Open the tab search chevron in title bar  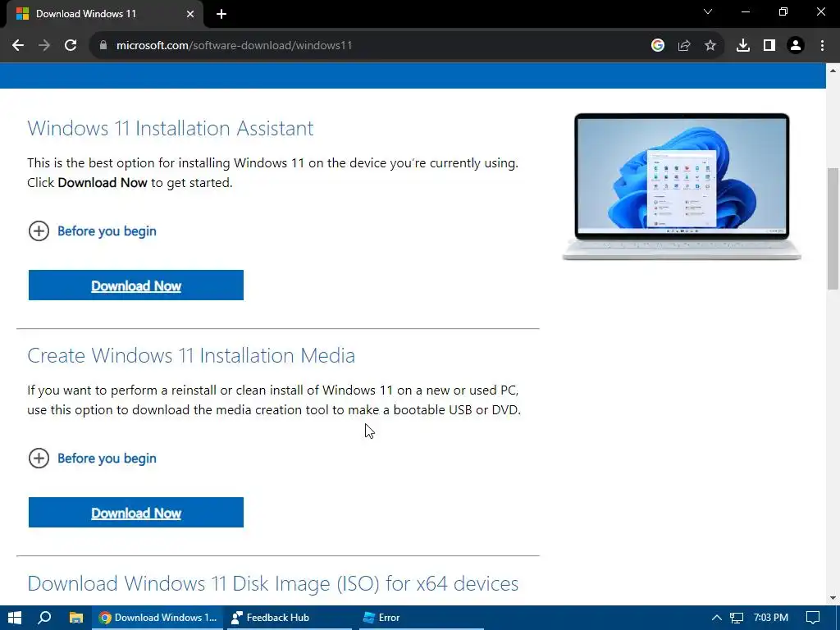click(x=708, y=11)
